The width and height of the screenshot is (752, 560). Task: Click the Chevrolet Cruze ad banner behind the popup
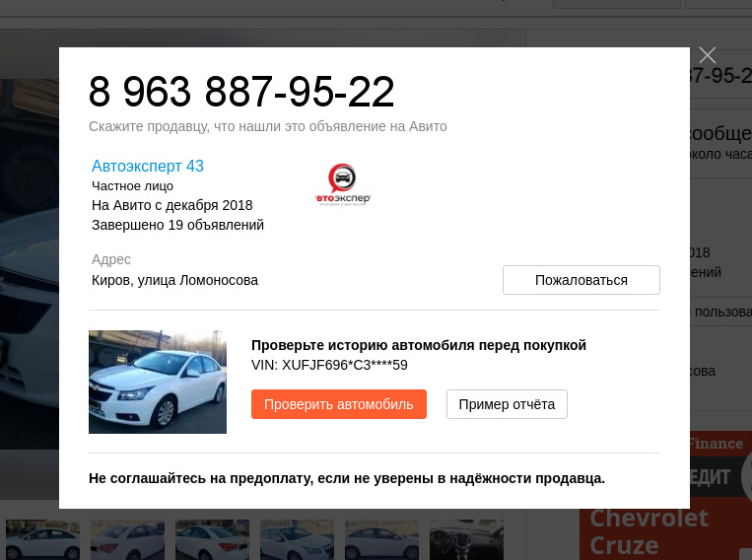click(x=665, y=532)
